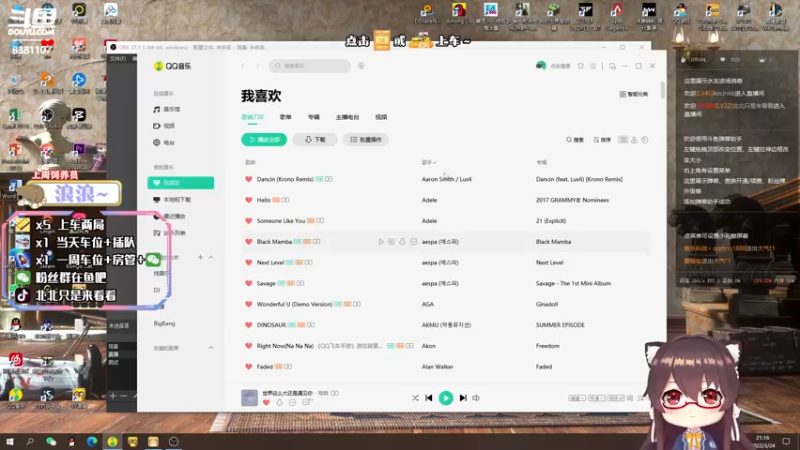Click the green 播放全部 button
The width and height of the screenshot is (800, 450).
264,140
